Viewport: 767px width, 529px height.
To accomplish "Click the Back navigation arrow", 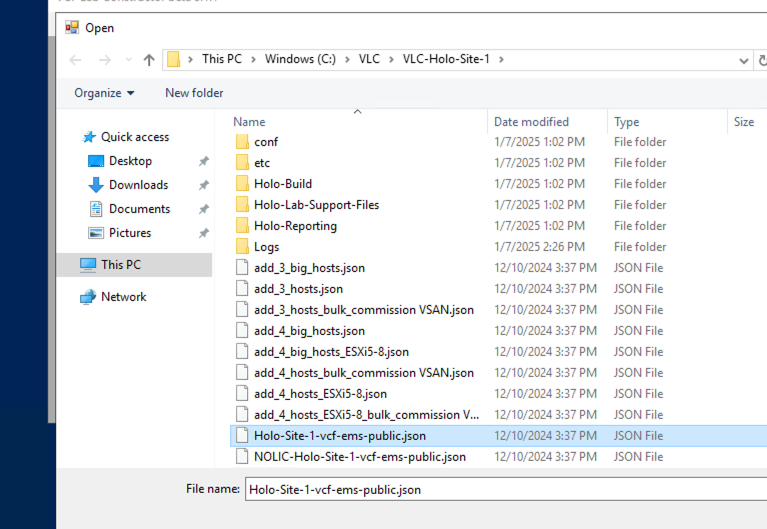I will click(x=76, y=60).
